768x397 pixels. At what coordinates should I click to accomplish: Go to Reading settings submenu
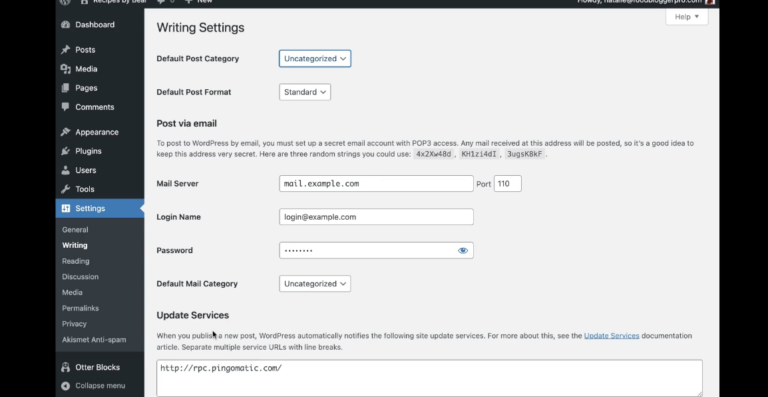[75, 261]
